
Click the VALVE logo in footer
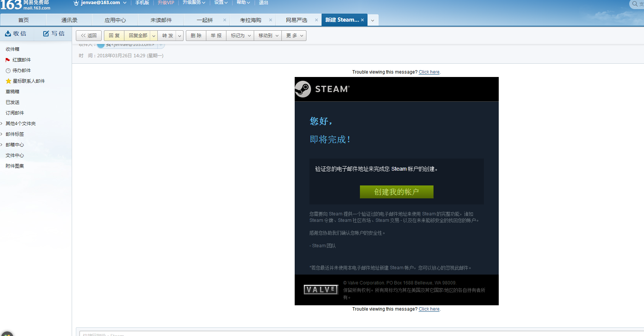321,290
